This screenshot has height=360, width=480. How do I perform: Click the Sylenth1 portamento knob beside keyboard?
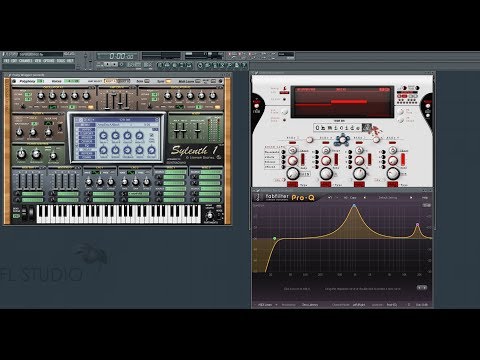pos(210,216)
